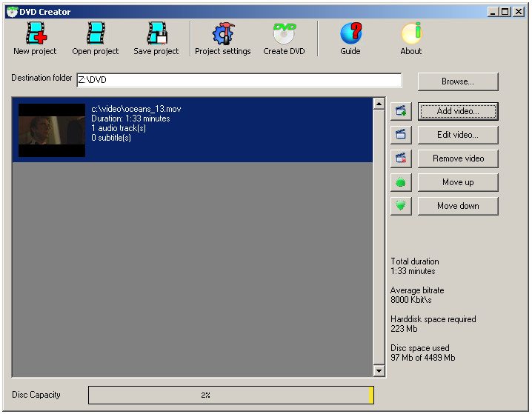This screenshot has height=414, width=532.
Task: Click the DVD Creator title bar icon
Action: 12,12
